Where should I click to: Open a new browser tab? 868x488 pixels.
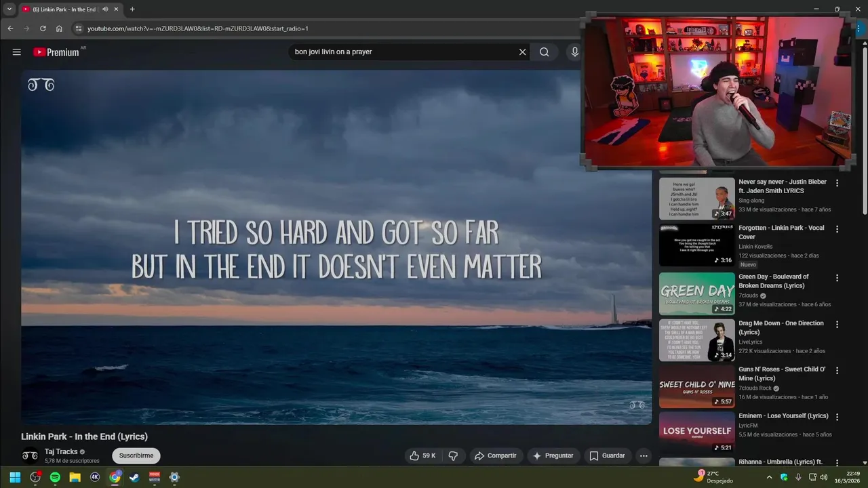pyautogui.click(x=132, y=9)
